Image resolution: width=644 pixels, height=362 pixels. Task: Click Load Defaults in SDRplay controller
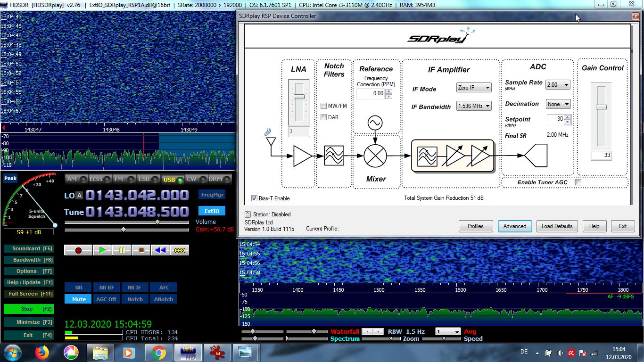click(557, 226)
